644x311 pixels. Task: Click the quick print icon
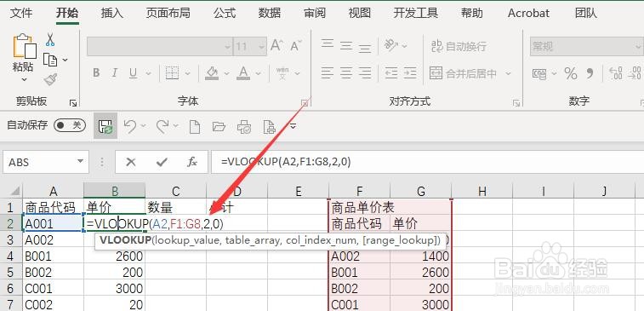pyautogui.click(x=244, y=126)
